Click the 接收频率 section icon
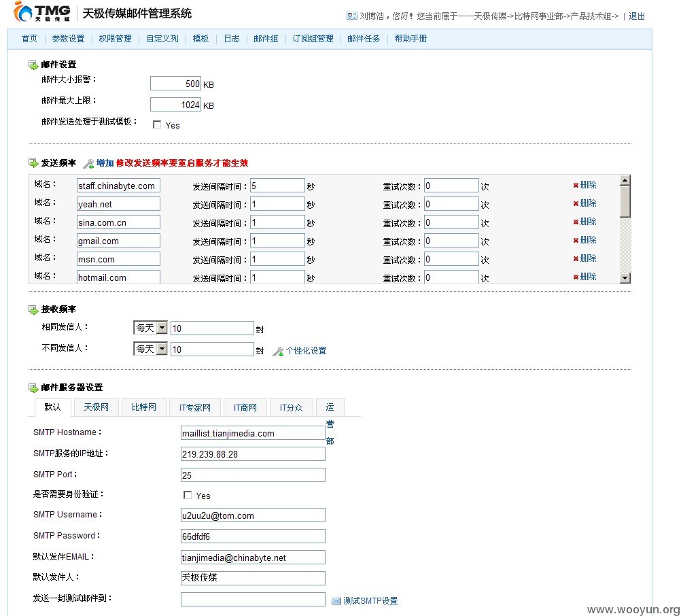Image resolution: width=681 pixels, height=616 pixels. (33, 309)
